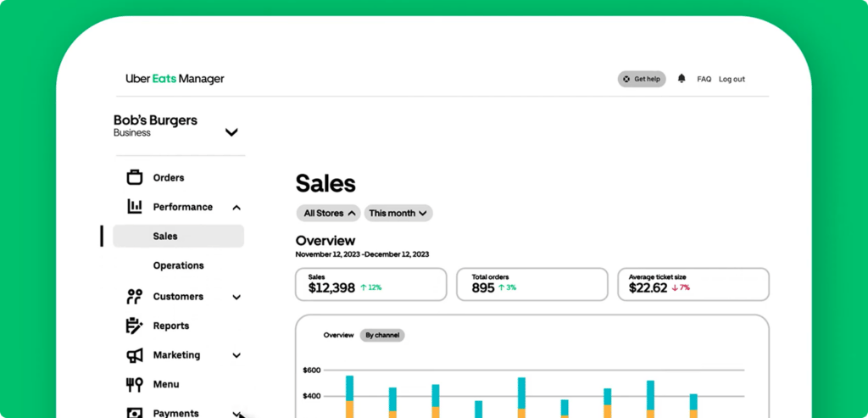Click the Orders bag icon
Viewport: 868px width, 418px height.
(x=135, y=177)
